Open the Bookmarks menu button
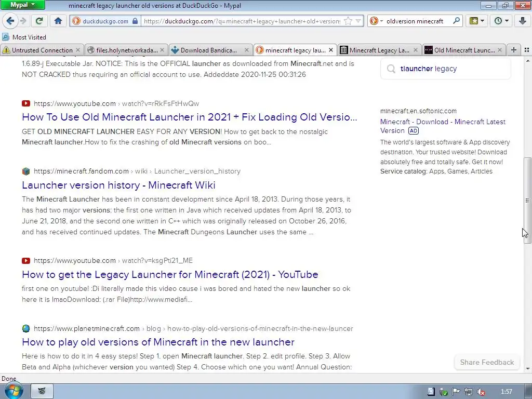This screenshot has height=399, width=532. (x=477, y=21)
